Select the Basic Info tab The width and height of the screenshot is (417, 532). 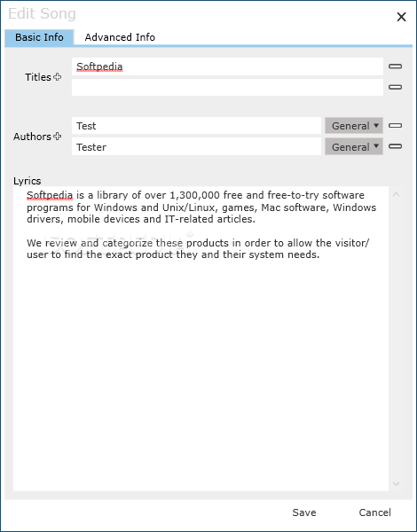39,37
